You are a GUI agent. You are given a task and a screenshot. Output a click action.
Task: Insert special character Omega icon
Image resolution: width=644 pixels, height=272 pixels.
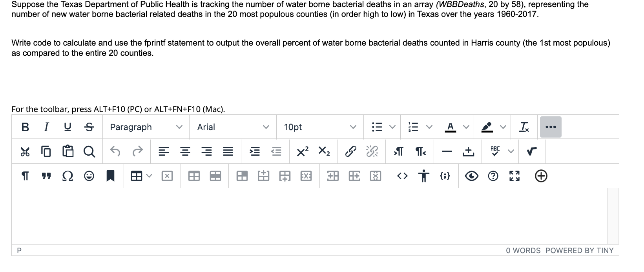coord(68,176)
